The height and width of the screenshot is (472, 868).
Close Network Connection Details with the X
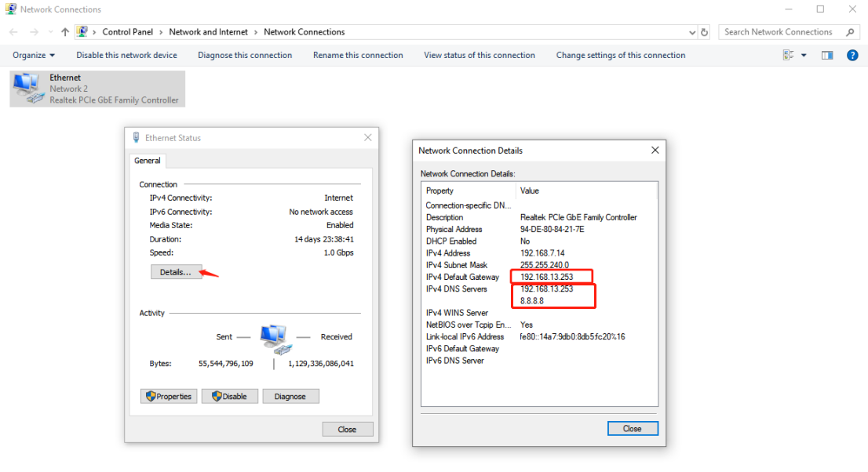[x=655, y=151]
